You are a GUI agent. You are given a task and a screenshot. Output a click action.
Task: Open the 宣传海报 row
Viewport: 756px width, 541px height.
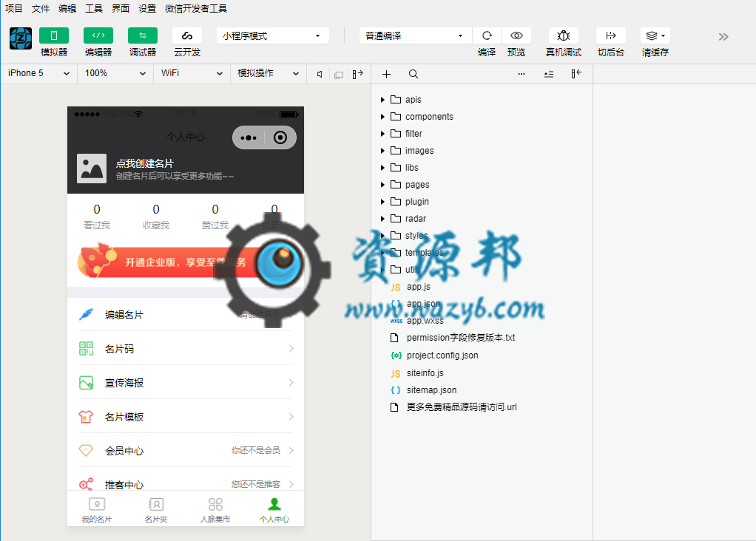(x=186, y=383)
